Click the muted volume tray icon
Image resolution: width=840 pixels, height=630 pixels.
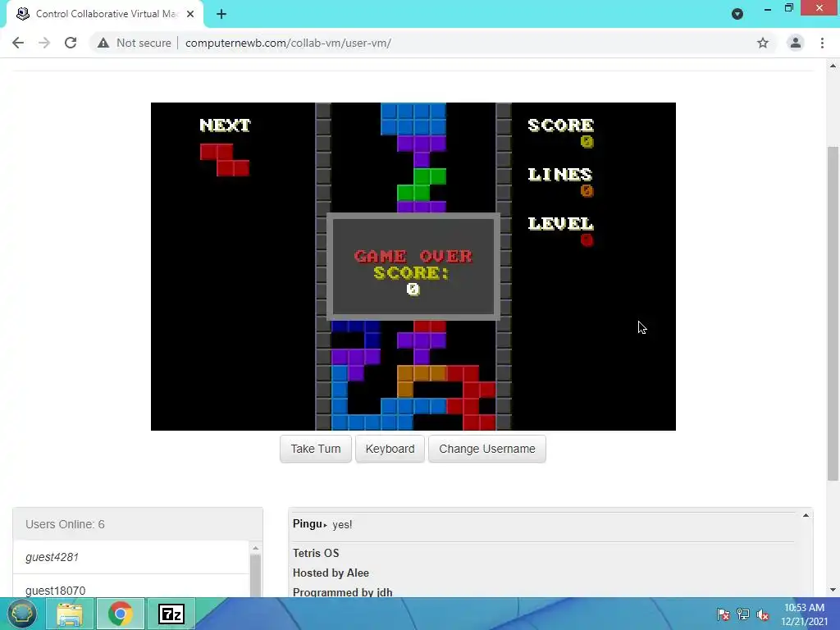click(763, 614)
